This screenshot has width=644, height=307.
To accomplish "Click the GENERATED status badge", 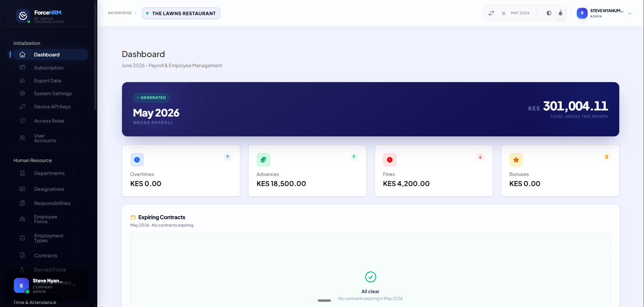I will point(151,98).
